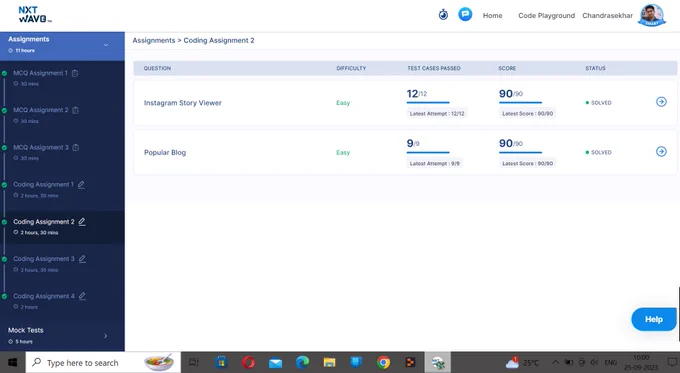This screenshot has width=680, height=373.
Task: Open Coding Assignment 1 in sidebar
Action: [x=43, y=185]
